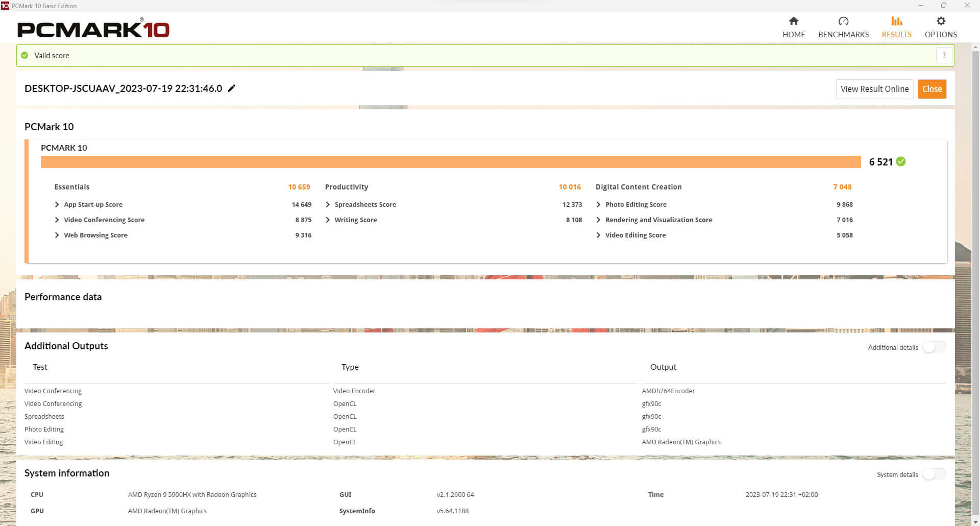980x526 pixels.
Task: Click View Result Online button
Action: tap(874, 89)
